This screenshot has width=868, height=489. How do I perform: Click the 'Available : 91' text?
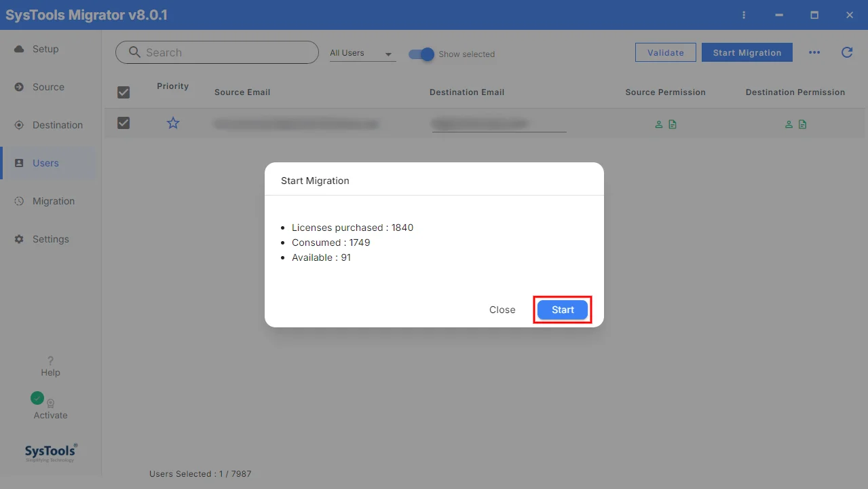[321, 257]
